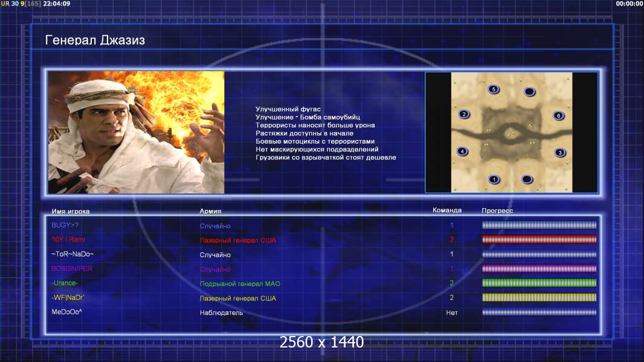Viewport: 644px width, 362px height.
Task: Click team number 1 for ~ToR~NaDo~
Action: [x=451, y=254]
